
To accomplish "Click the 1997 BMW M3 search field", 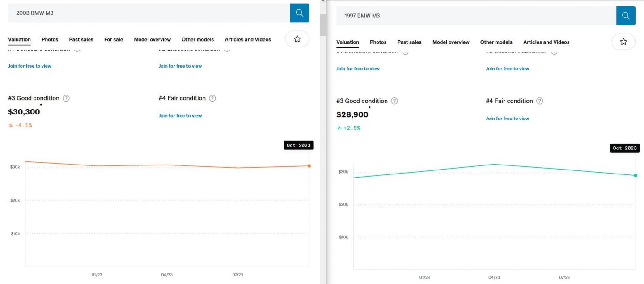I will 476,16.
